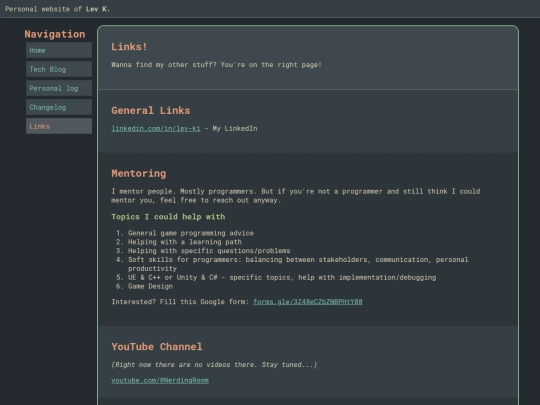
Task: Visit the youtube.com/@NerdingRoom link
Action: 160,380
